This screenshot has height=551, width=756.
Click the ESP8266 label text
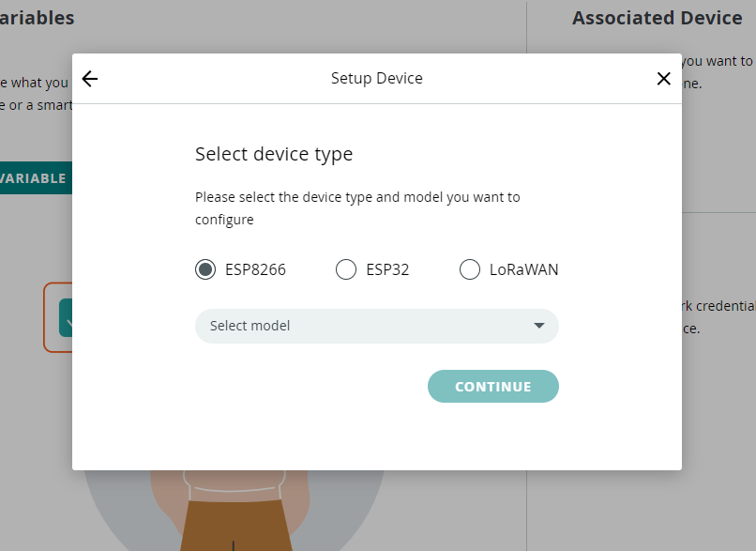click(255, 270)
